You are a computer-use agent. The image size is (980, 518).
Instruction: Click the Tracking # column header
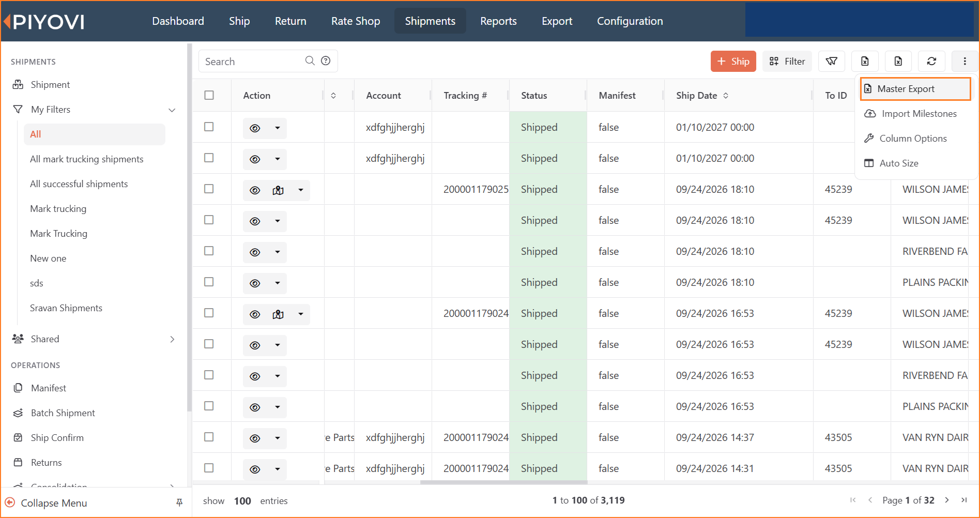coord(465,96)
